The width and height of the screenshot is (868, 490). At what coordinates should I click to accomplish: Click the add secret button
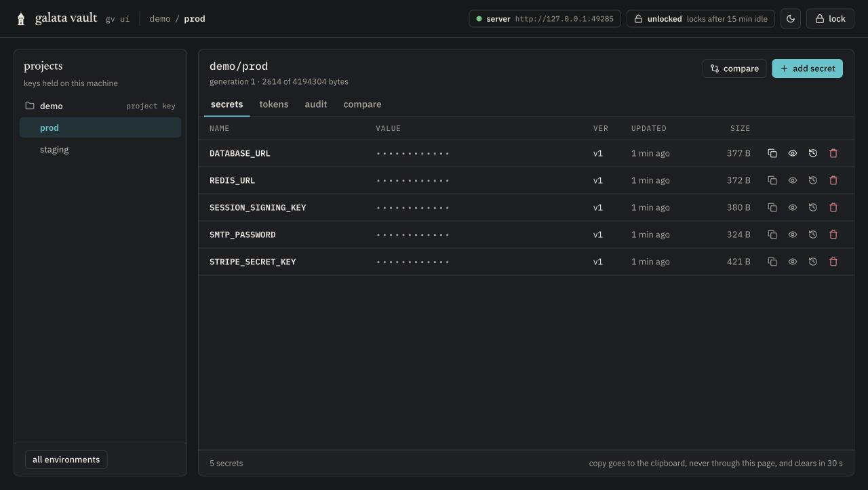807,68
